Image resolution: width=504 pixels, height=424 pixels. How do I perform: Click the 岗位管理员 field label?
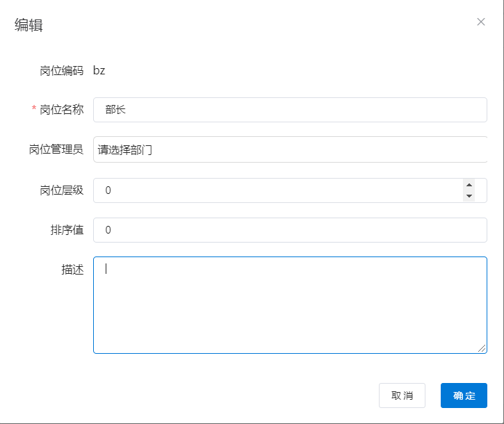pyautogui.click(x=56, y=149)
